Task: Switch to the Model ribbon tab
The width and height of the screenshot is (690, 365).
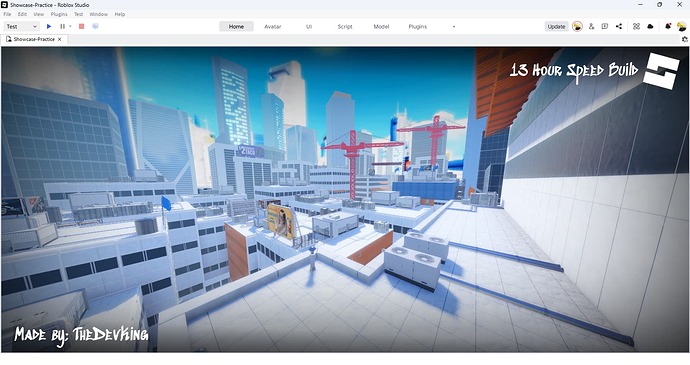Action: click(381, 26)
